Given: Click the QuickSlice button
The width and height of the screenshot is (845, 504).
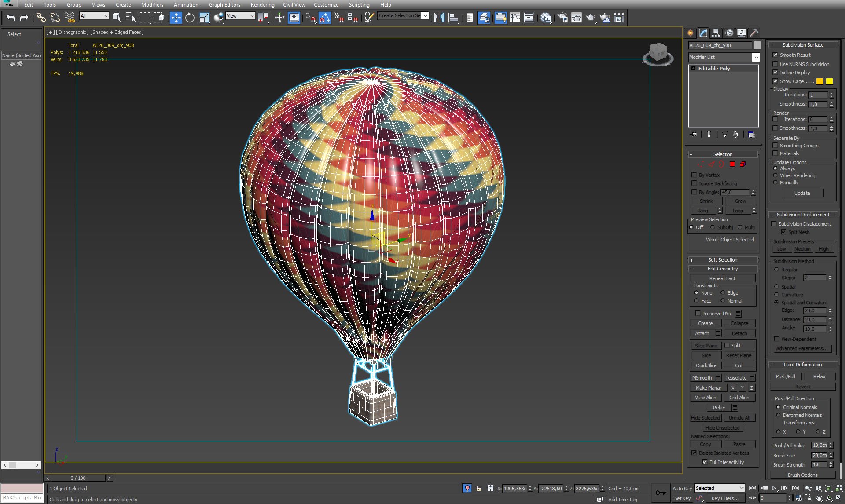Looking at the screenshot, I should pyautogui.click(x=706, y=365).
